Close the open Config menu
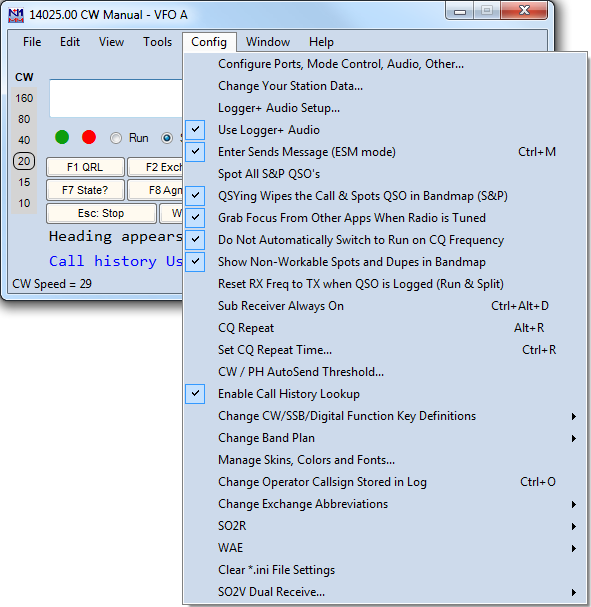The image size is (591, 607). 209,42
